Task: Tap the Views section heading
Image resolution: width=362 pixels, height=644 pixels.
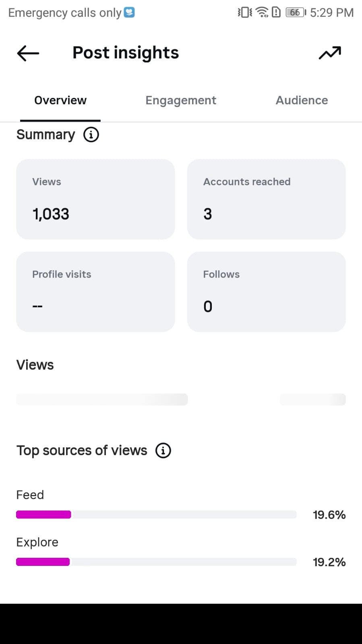Action: click(x=35, y=365)
